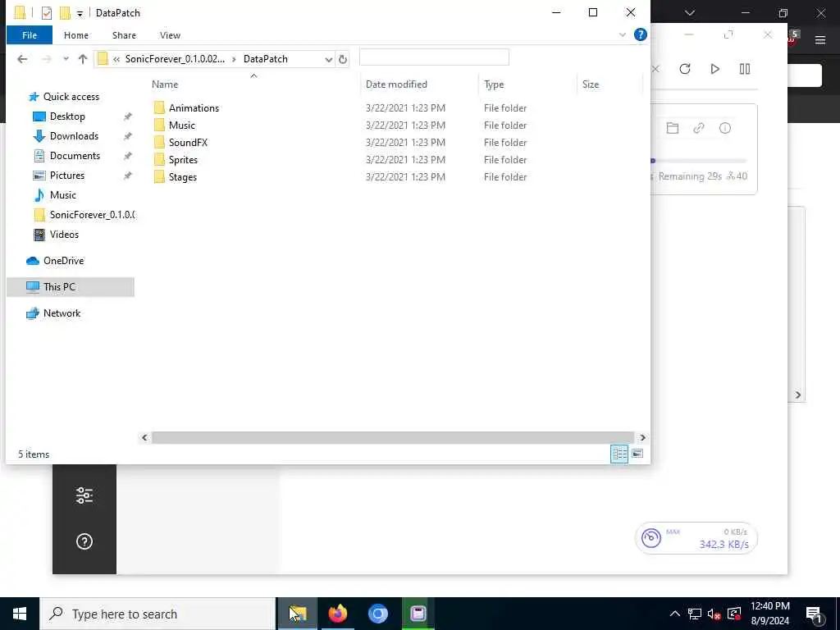
Task: Open Network in the navigation pane
Action: tap(62, 313)
